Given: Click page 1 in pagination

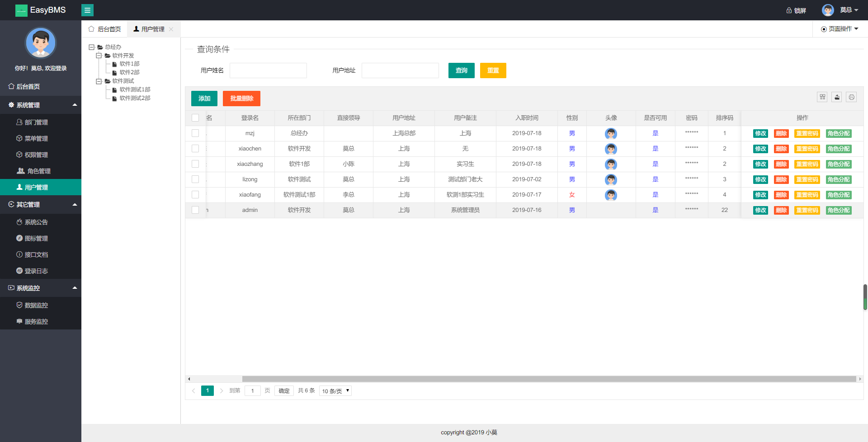Looking at the screenshot, I should coord(208,390).
